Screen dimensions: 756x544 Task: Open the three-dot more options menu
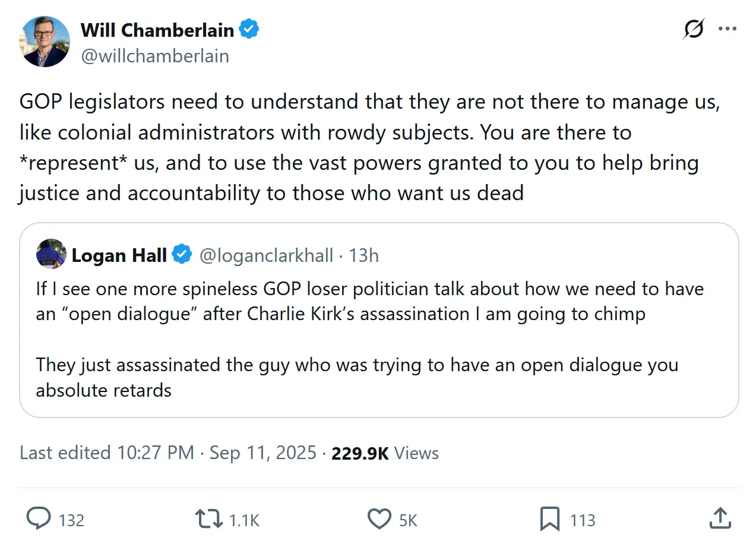[727, 29]
